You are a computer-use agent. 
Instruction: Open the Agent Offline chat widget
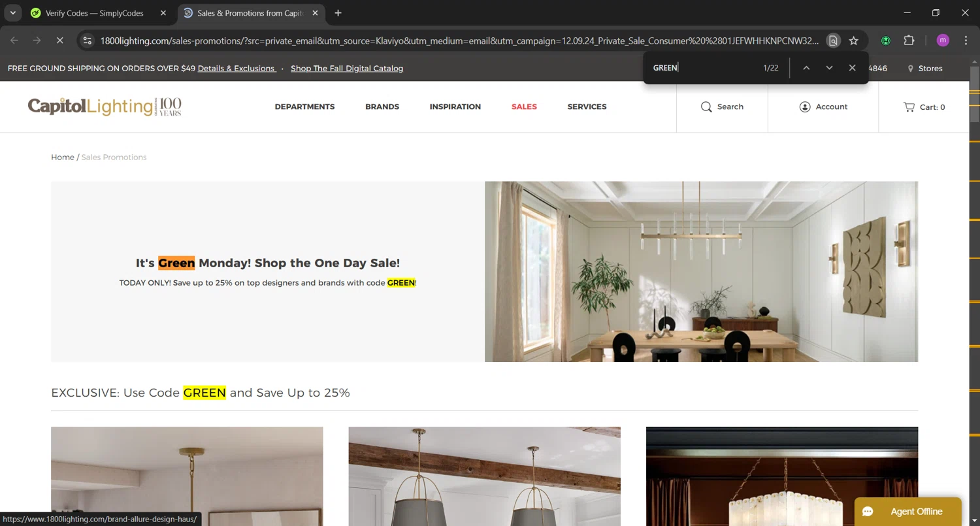tap(908, 512)
